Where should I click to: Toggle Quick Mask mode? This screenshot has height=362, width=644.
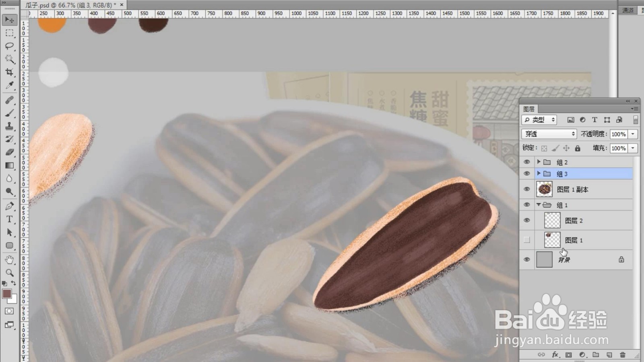9,311
